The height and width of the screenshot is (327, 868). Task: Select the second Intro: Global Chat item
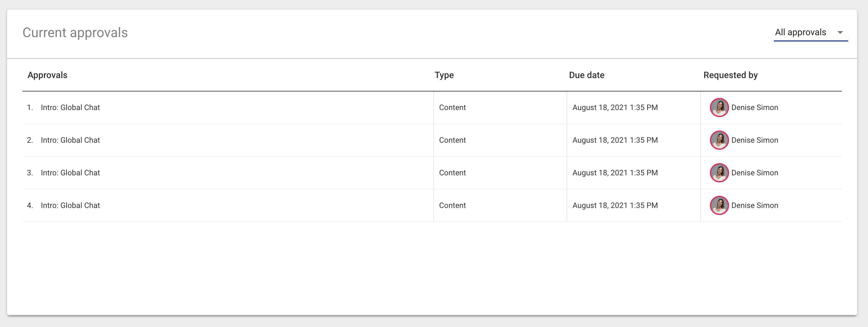pos(70,140)
